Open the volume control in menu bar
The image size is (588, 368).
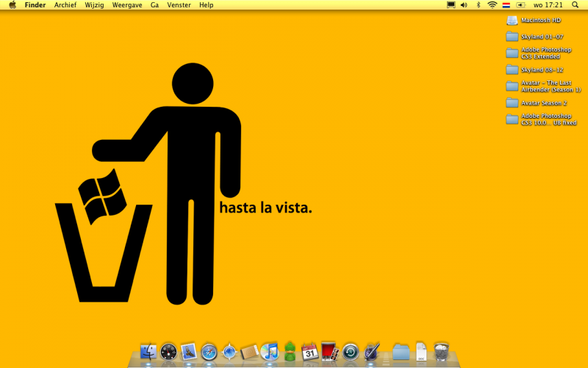point(465,5)
